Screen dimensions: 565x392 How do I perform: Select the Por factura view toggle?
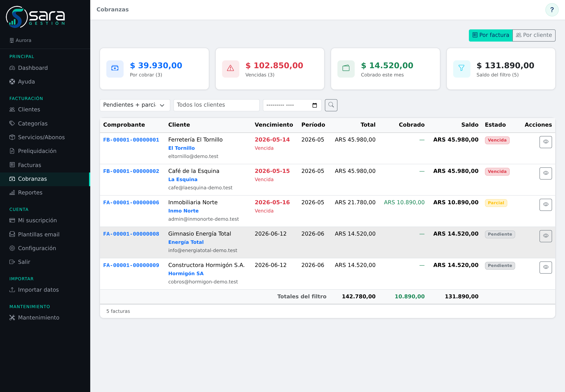tap(490, 35)
